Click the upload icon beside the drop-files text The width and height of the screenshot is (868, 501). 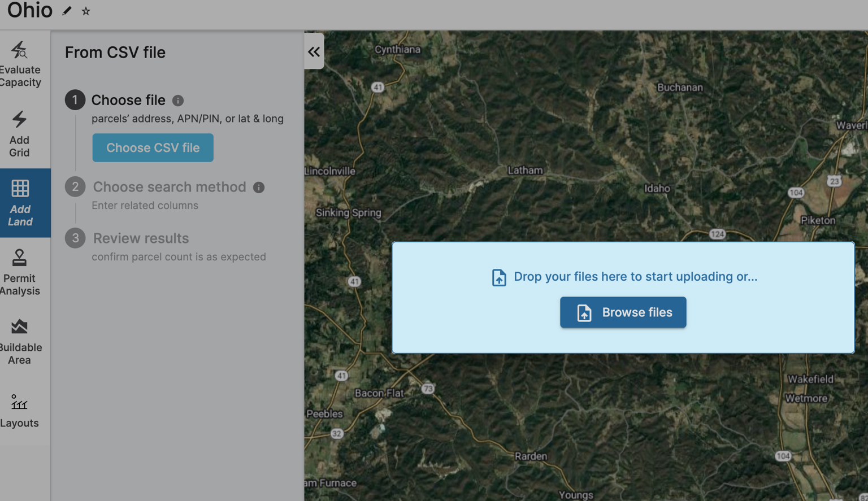pyautogui.click(x=499, y=277)
